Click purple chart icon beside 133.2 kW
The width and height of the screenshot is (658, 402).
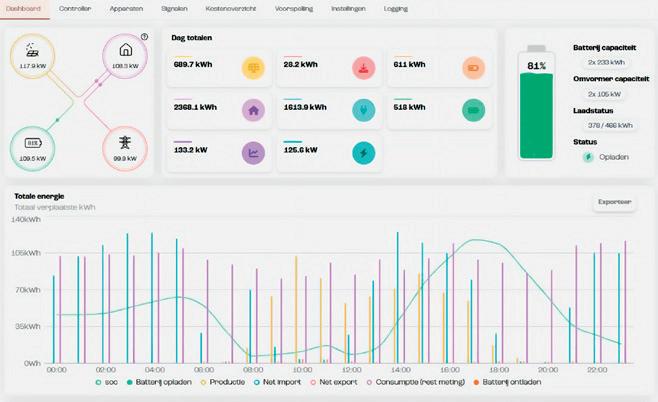(253, 153)
